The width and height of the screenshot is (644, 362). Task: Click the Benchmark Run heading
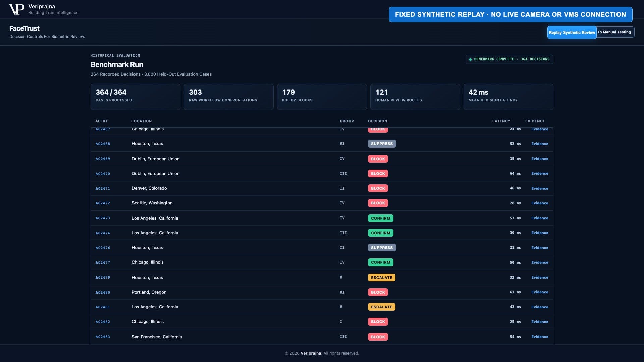pyautogui.click(x=117, y=64)
